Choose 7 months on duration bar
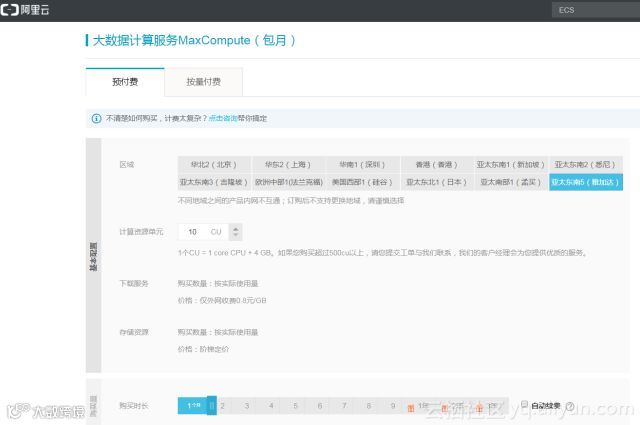640x425 pixels. [344, 406]
